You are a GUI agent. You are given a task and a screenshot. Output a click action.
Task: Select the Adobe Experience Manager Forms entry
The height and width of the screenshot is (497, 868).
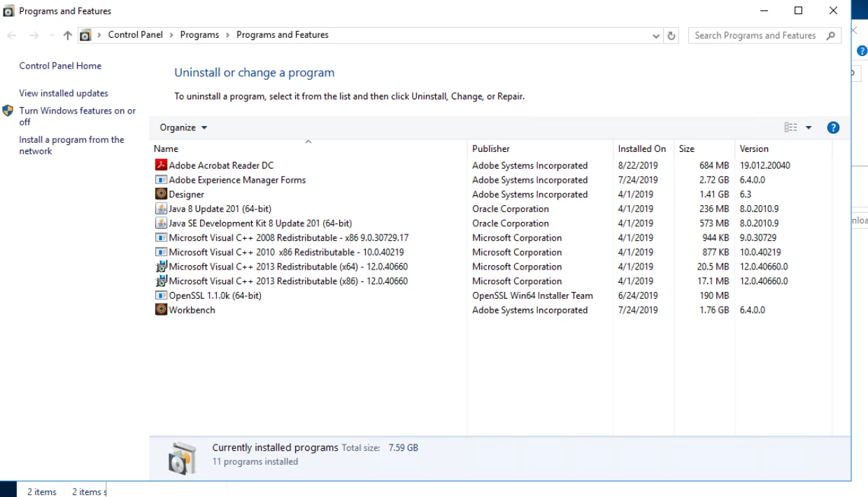point(237,180)
